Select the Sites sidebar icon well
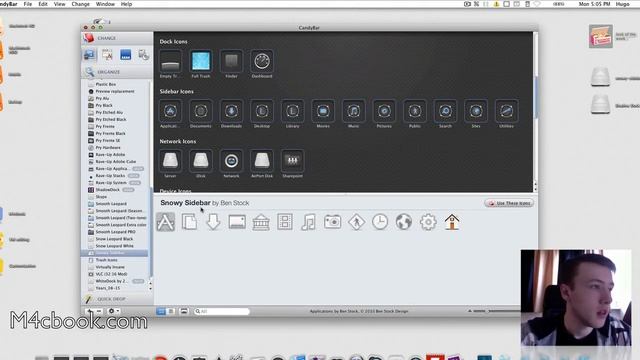 pos(476,111)
